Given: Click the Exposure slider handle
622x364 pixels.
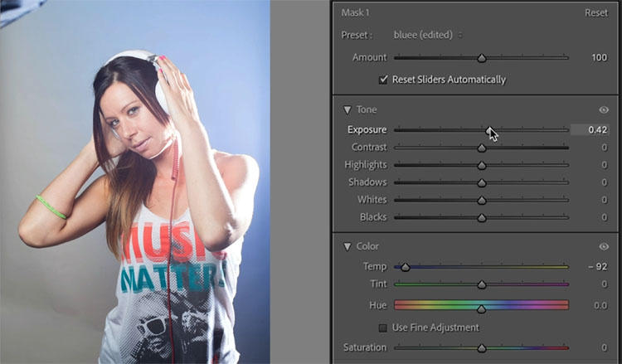Looking at the screenshot, I should [490, 130].
